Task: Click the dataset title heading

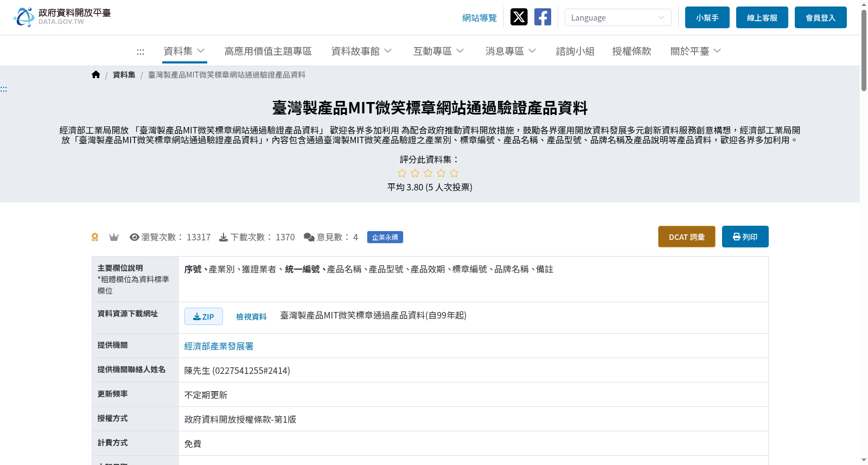Action: [x=430, y=108]
